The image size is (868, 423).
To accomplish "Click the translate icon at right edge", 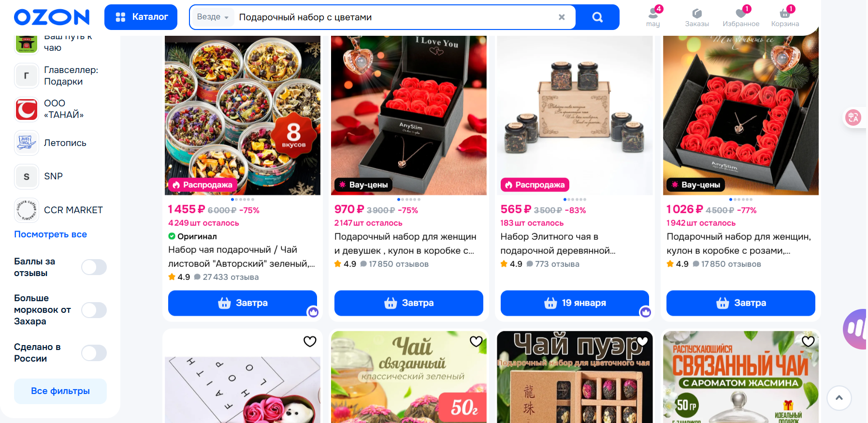I will 853,117.
